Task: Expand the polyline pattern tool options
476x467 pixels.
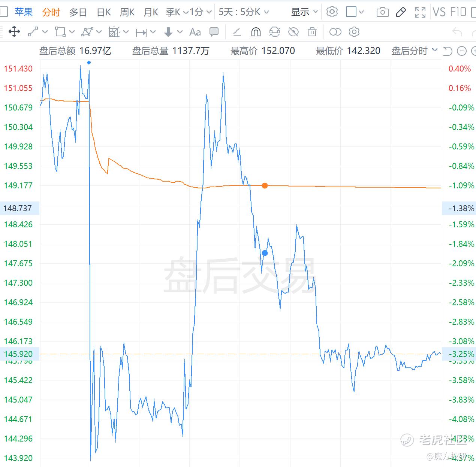Action: point(99,32)
